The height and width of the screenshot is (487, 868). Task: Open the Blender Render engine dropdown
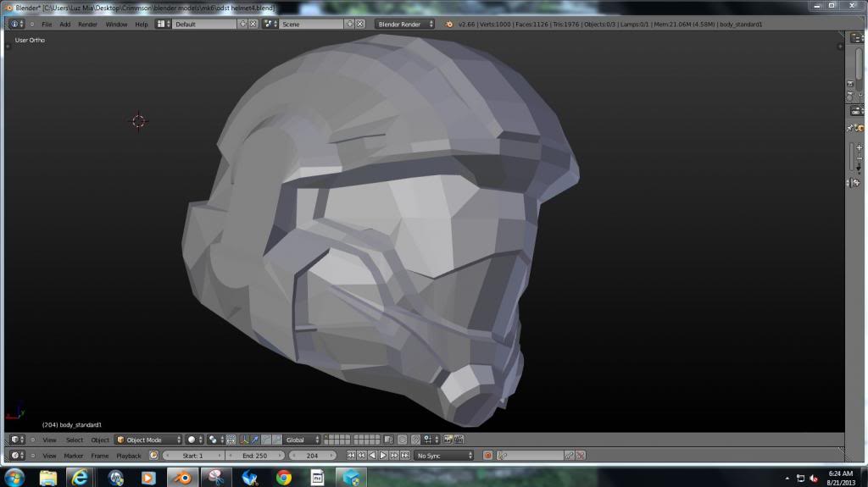(x=404, y=25)
